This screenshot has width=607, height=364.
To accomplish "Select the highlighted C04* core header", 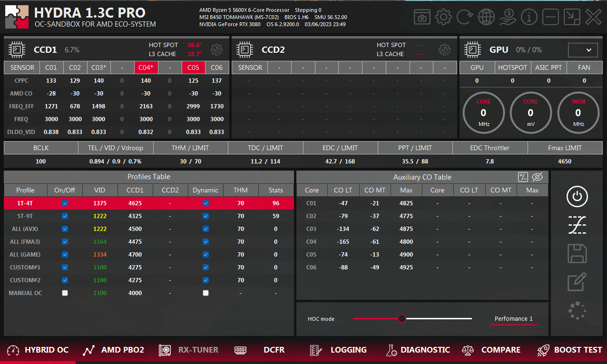I will point(146,67).
